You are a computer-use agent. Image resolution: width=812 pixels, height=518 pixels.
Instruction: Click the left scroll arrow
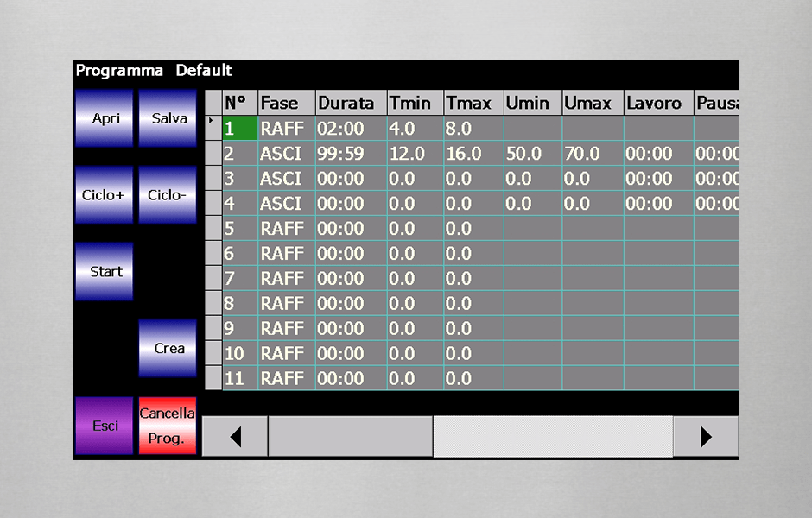pos(235,437)
